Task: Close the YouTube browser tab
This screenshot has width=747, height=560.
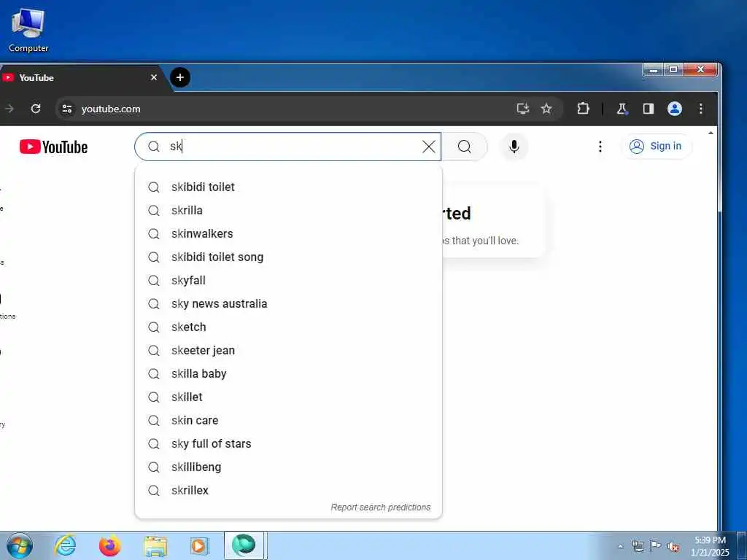Action: (x=153, y=77)
